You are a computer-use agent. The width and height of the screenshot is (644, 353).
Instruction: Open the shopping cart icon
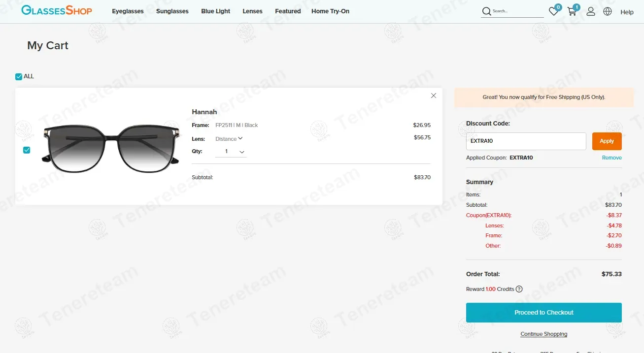[572, 12]
